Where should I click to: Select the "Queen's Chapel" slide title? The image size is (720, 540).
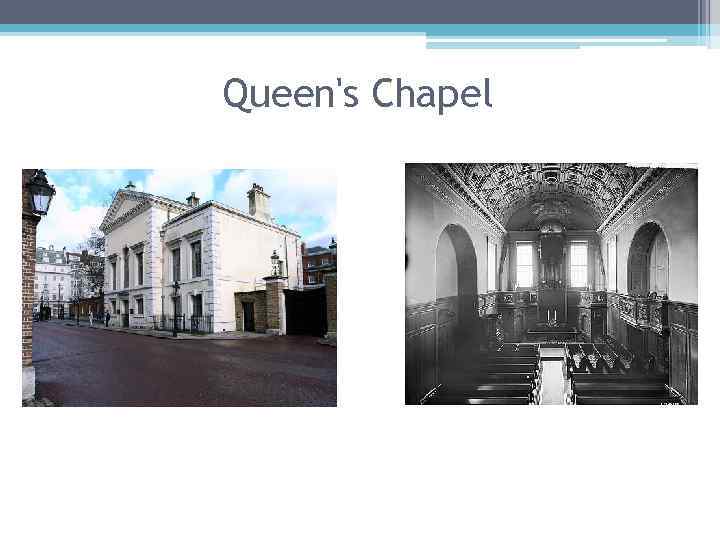tap(358, 94)
